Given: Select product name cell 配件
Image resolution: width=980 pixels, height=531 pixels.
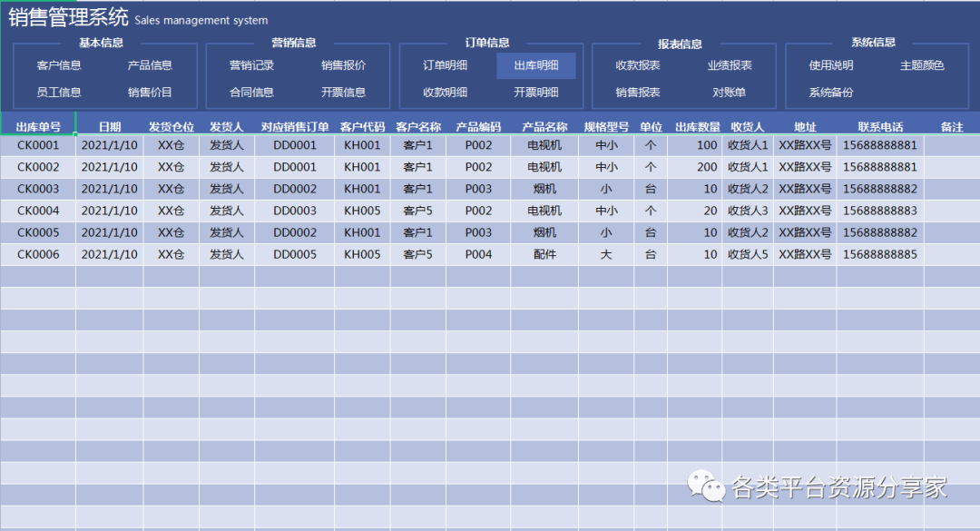Looking at the screenshot, I should [544, 254].
